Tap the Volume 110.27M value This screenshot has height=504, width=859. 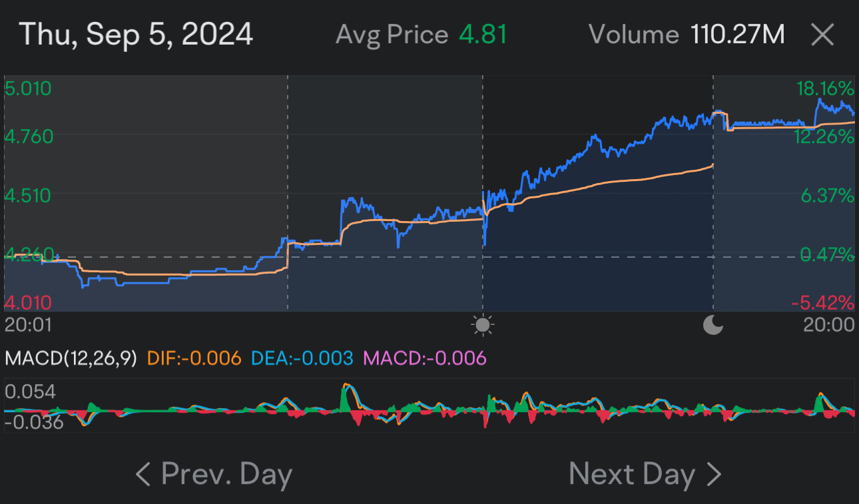[x=738, y=35]
